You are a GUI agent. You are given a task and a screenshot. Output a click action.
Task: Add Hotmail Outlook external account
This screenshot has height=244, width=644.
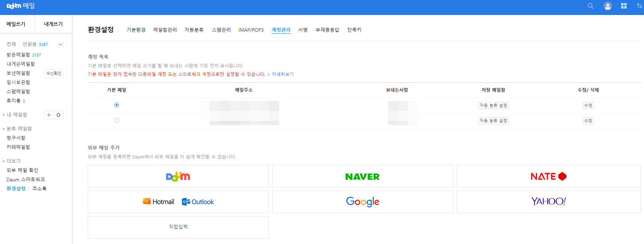(x=178, y=202)
